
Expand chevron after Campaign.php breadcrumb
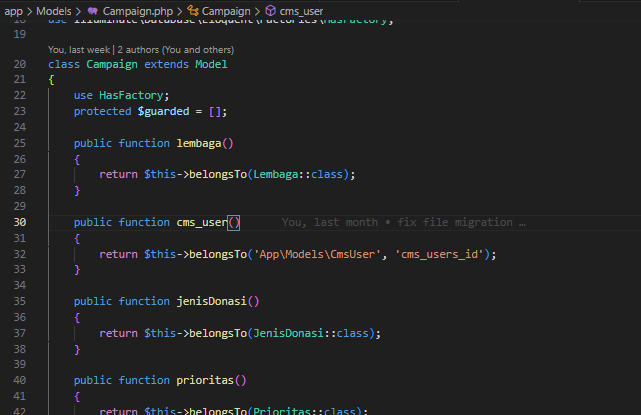coord(179,11)
